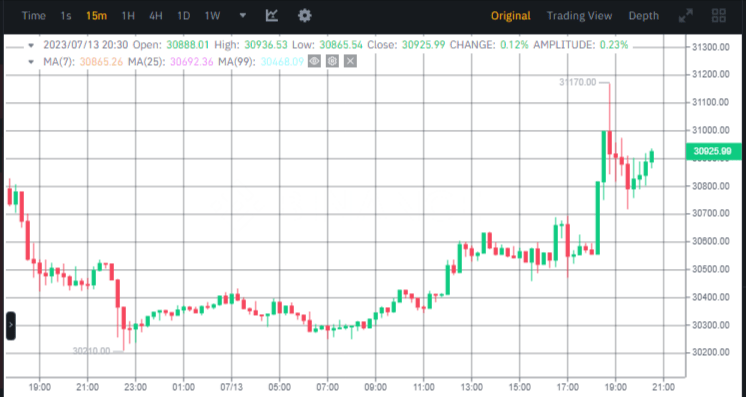Collapse the OHLC info row arrow
746x397 pixels.
pyautogui.click(x=31, y=46)
